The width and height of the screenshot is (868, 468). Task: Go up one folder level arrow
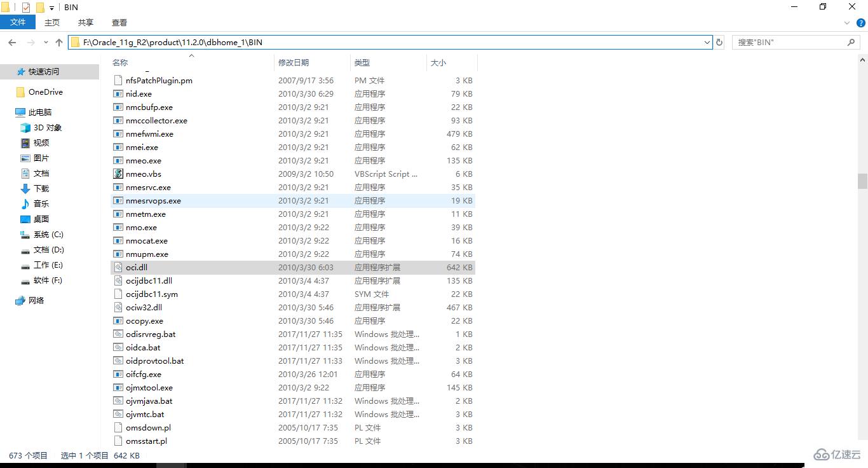[x=59, y=42]
